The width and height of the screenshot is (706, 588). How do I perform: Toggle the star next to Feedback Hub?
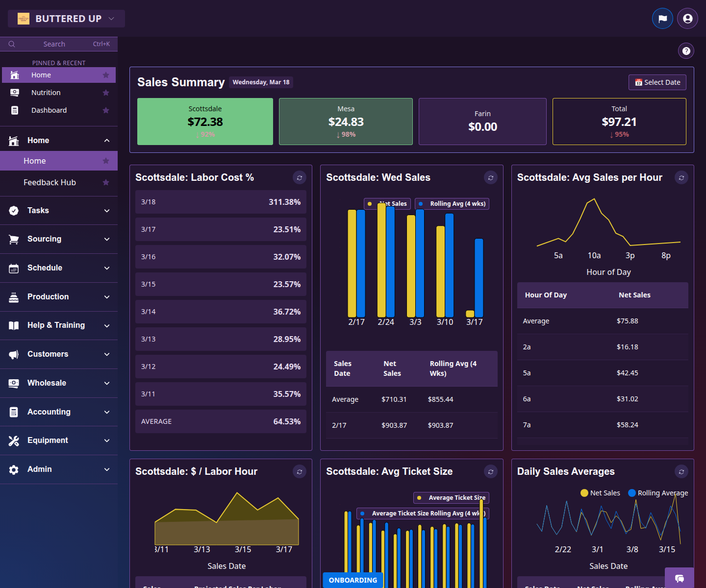(x=106, y=182)
